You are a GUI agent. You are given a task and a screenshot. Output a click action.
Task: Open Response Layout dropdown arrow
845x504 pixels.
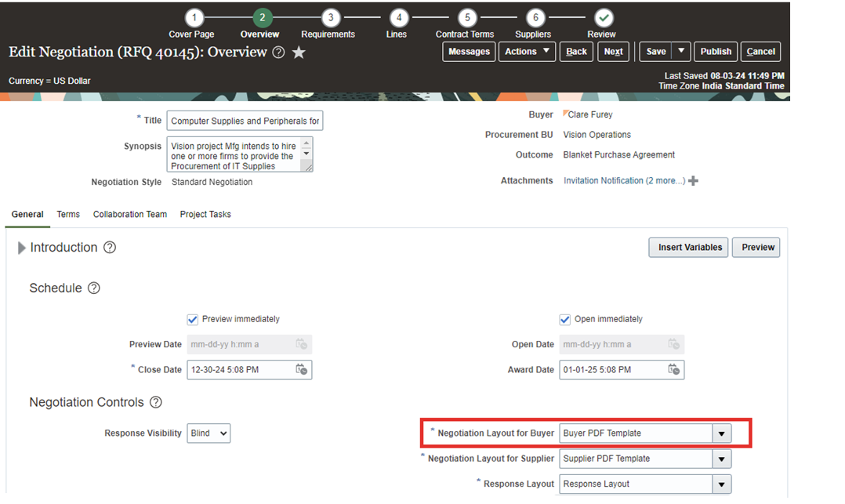[x=722, y=484]
